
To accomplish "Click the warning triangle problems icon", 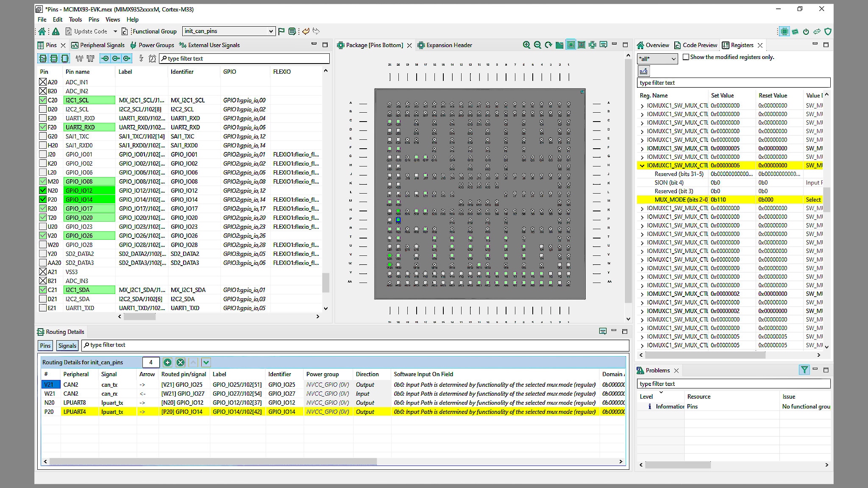I will pyautogui.click(x=56, y=31).
